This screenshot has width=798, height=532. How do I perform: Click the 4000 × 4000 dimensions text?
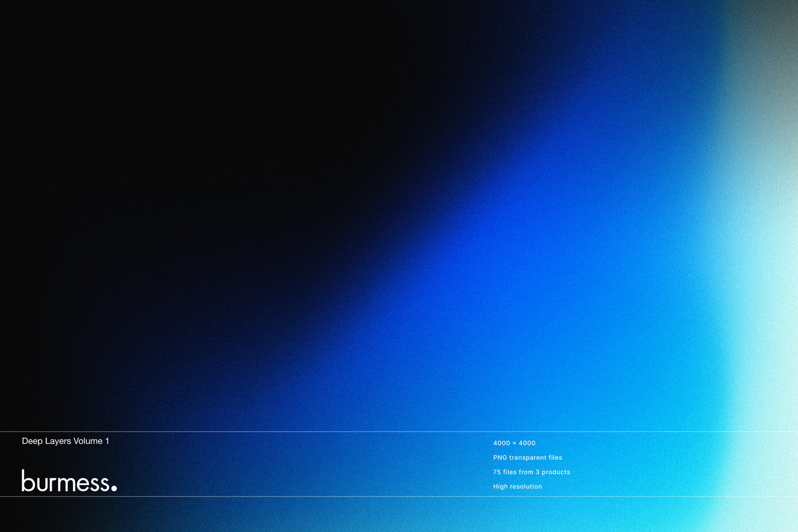(x=514, y=443)
